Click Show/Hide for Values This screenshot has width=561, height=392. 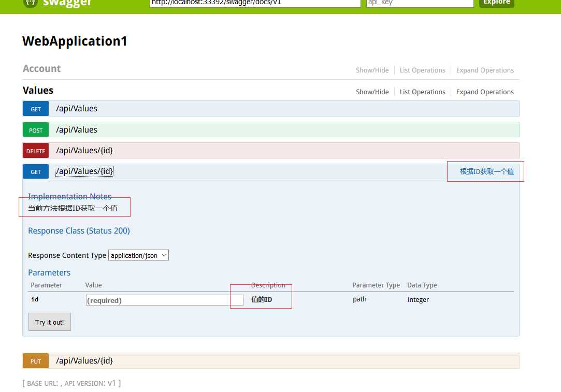372,92
